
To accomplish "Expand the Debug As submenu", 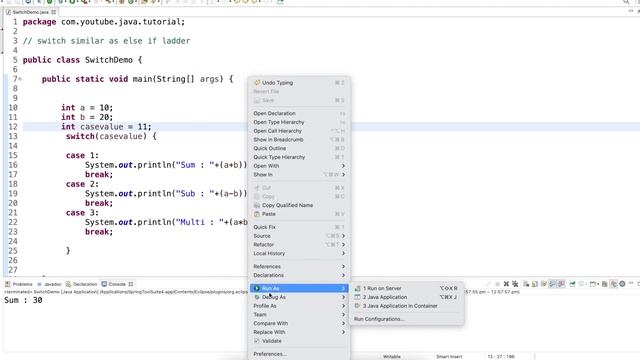I will click(x=299, y=297).
